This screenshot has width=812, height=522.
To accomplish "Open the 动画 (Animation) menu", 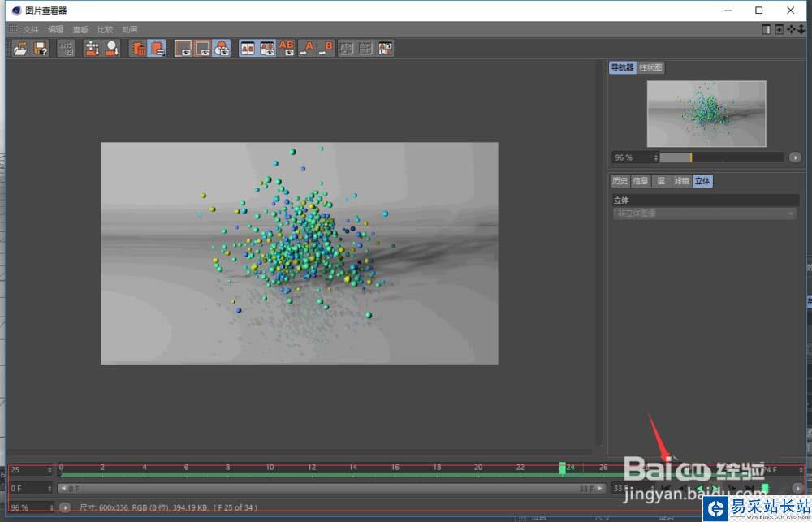I will [130, 29].
